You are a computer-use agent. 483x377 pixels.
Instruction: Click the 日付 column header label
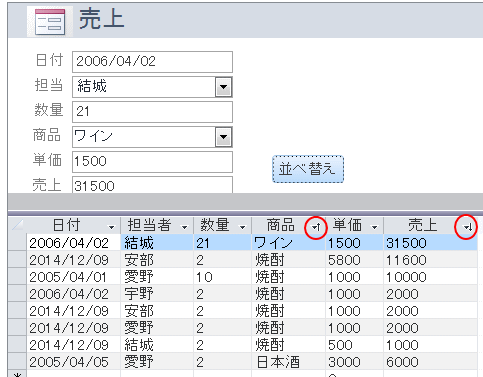(67, 225)
